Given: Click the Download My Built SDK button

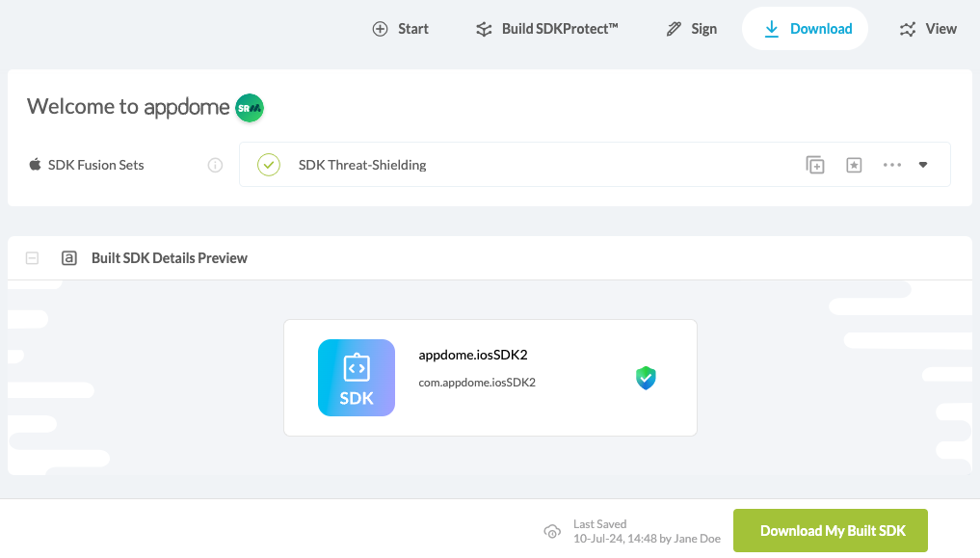Looking at the screenshot, I should point(830,530).
